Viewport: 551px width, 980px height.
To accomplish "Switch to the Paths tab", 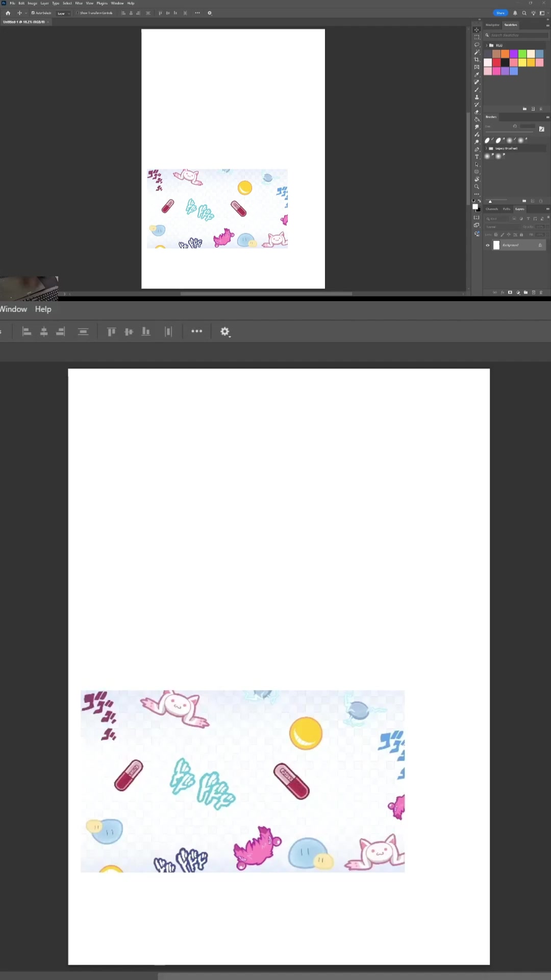I will click(507, 209).
